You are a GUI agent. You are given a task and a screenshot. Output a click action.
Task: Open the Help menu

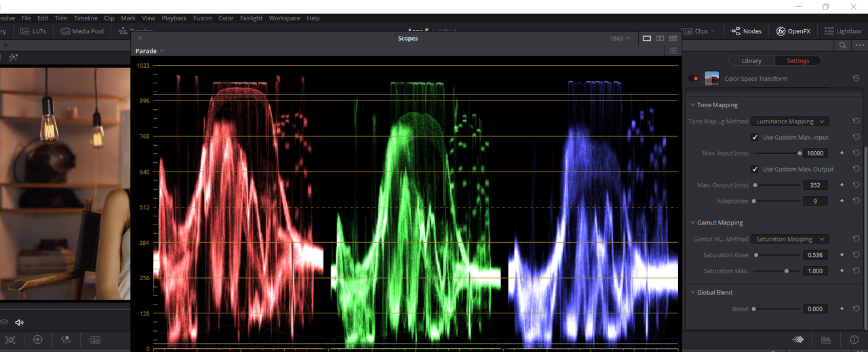[313, 18]
